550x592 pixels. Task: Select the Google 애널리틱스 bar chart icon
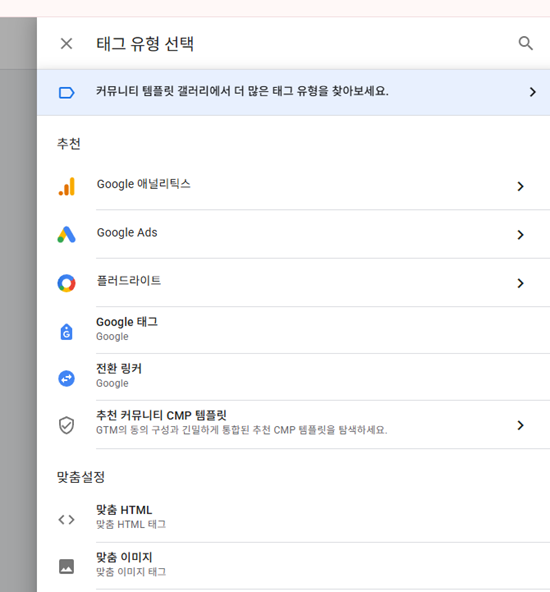pyautogui.click(x=66, y=187)
